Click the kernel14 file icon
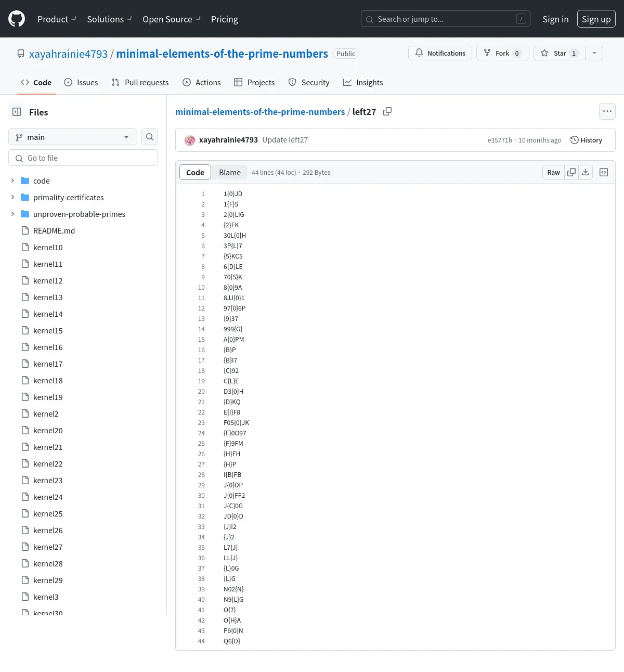624x672 pixels. (25, 314)
